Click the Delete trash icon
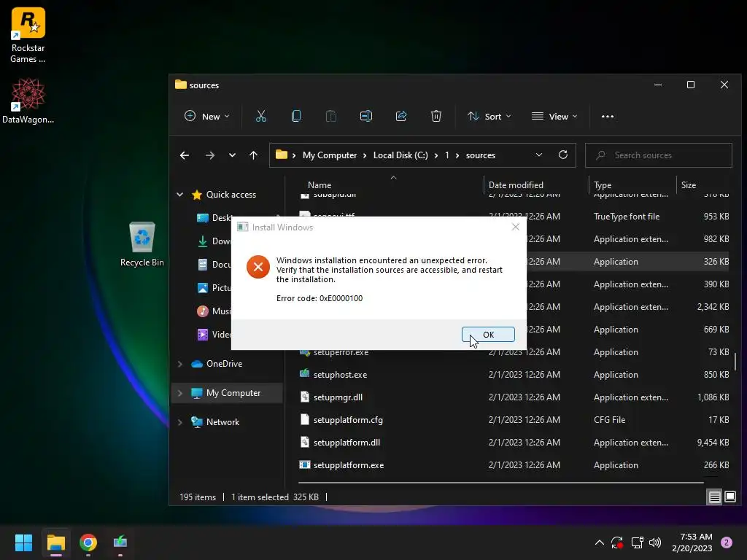The height and width of the screenshot is (560, 747). coord(436,116)
